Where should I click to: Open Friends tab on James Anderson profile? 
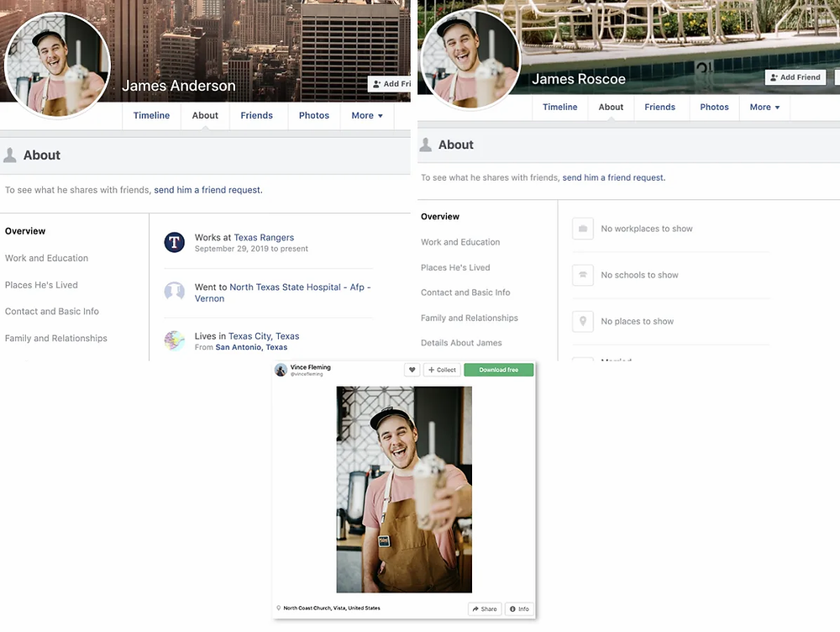(256, 115)
